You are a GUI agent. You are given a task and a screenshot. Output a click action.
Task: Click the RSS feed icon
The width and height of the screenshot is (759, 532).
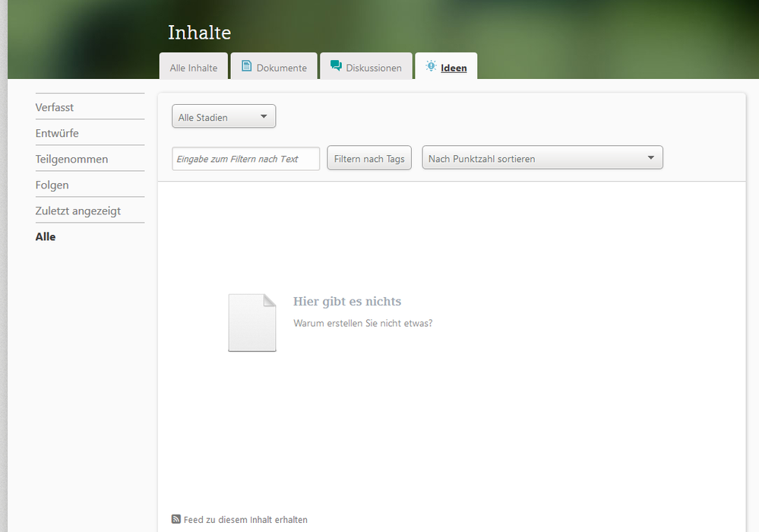coord(176,519)
